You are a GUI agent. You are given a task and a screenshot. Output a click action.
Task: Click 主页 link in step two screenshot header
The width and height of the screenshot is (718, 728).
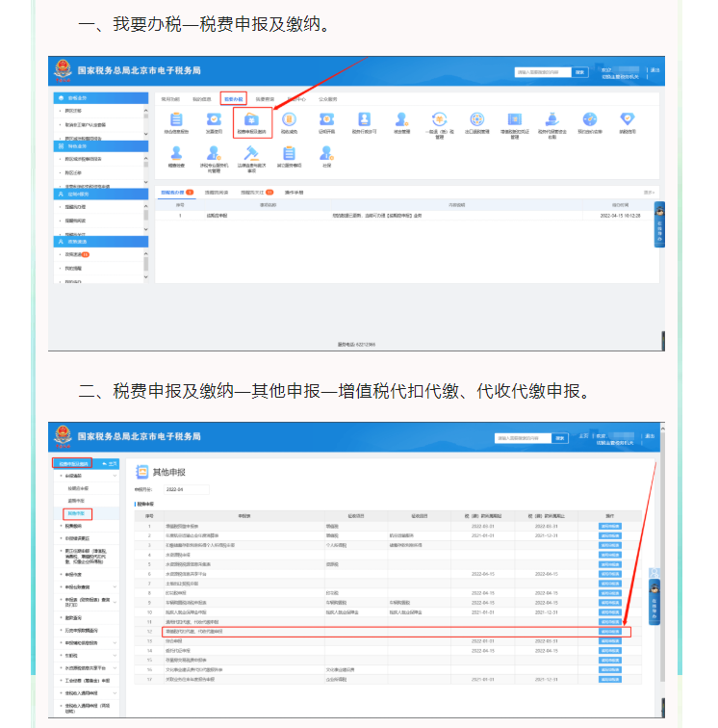583,436
